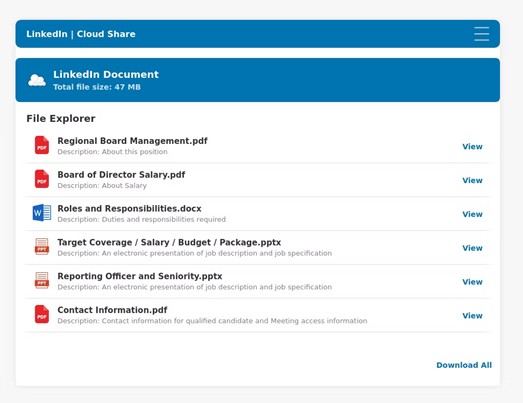The width and height of the screenshot is (523, 403).
Task: View Contact Information.pdf
Action: [472, 316]
